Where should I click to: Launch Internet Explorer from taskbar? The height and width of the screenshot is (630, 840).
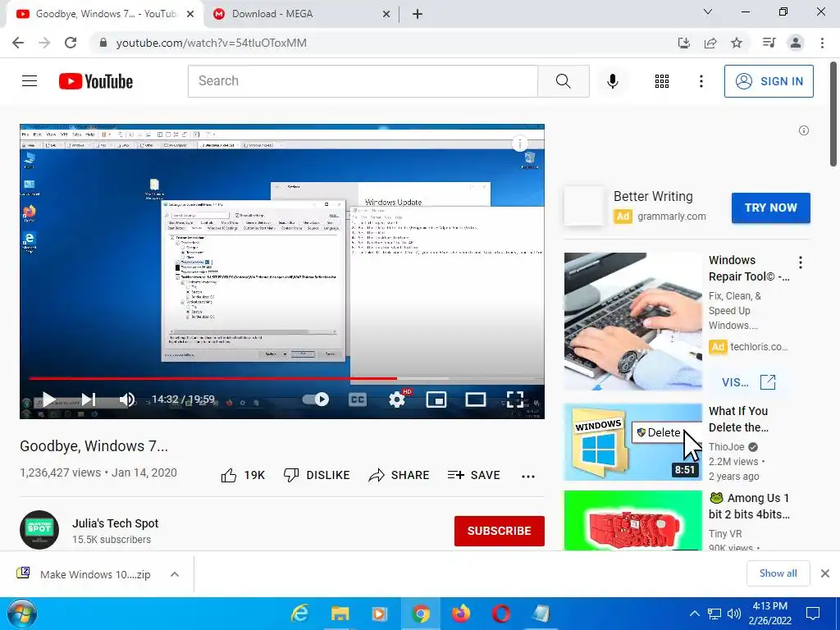300,614
